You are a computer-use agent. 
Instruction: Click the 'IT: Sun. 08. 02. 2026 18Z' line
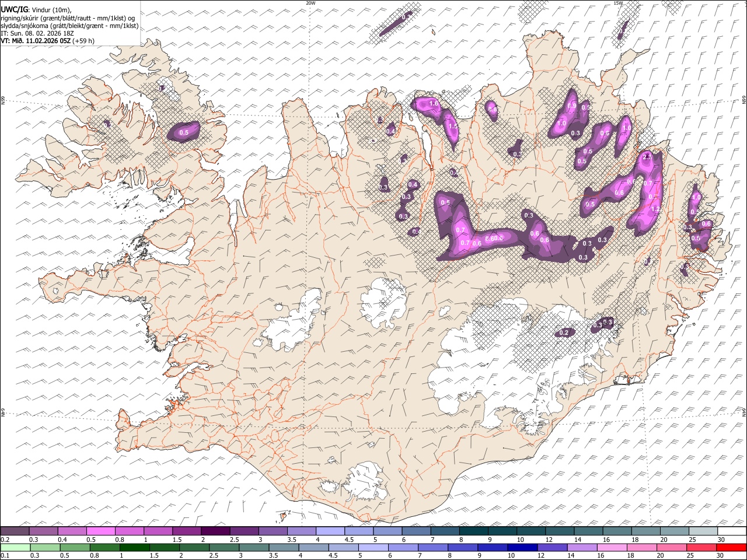37,33
